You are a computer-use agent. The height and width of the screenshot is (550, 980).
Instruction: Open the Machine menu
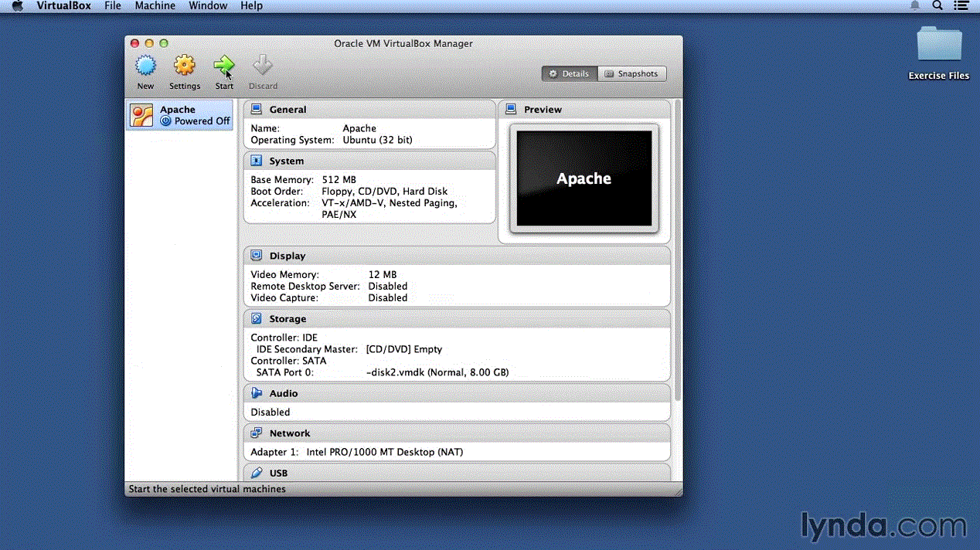click(155, 6)
